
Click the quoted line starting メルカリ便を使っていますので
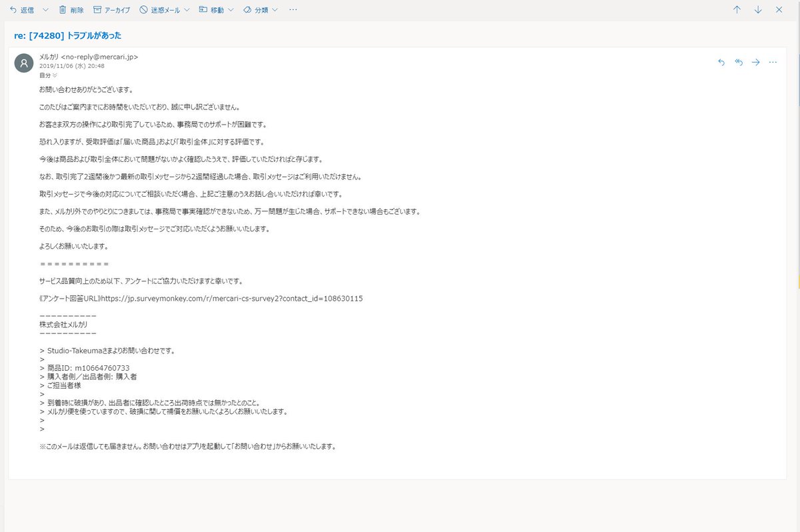coord(167,411)
